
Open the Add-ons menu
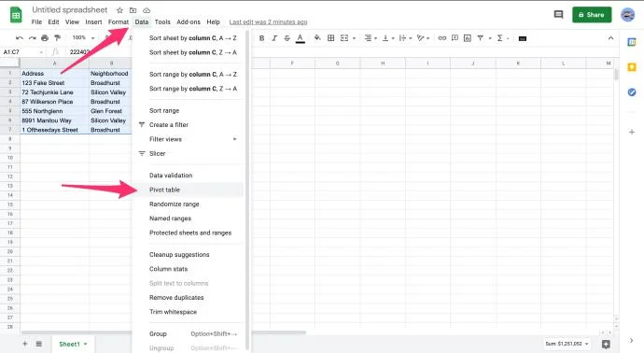(x=189, y=21)
